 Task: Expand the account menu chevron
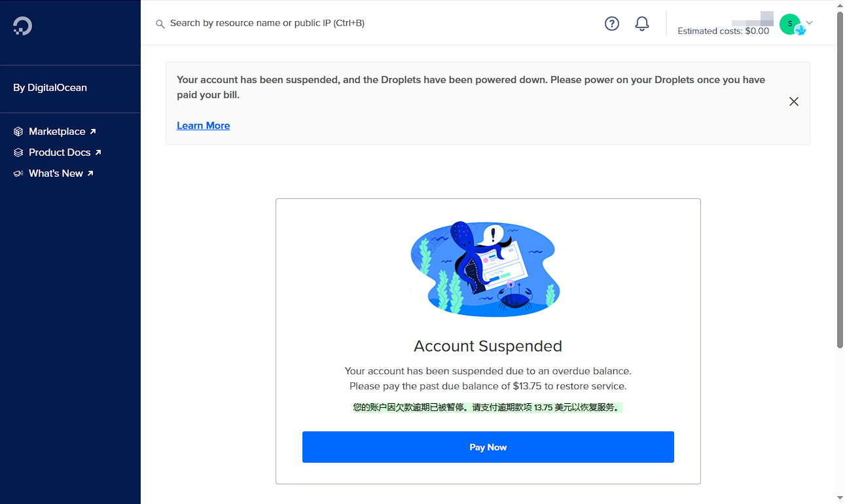coord(810,23)
